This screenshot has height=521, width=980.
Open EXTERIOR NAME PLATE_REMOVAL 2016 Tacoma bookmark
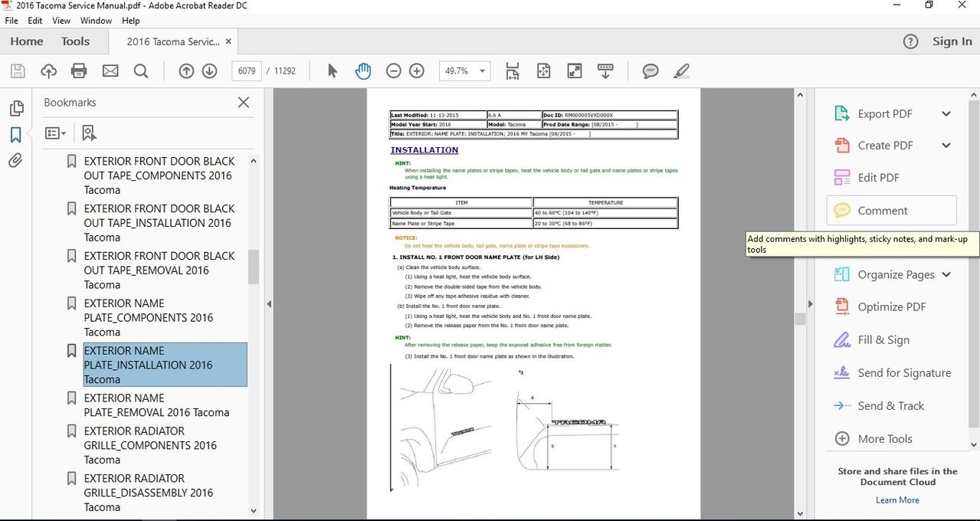[157, 405]
